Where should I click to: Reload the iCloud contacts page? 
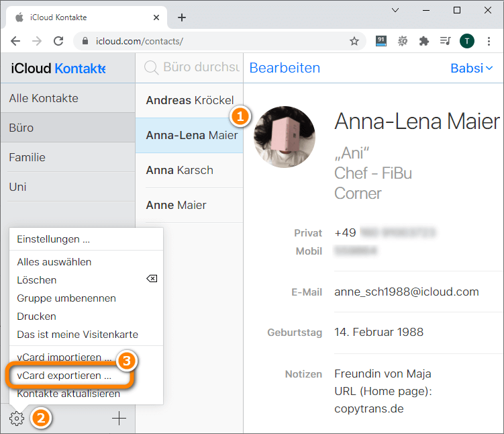pos(58,41)
